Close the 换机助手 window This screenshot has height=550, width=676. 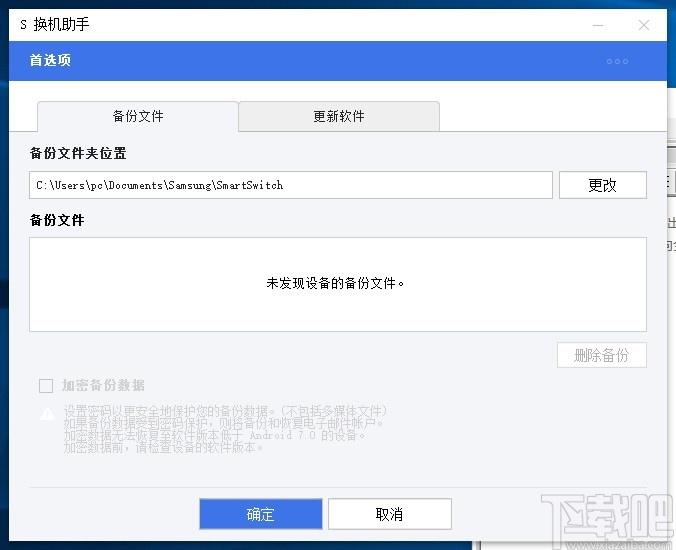(x=644, y=25)
